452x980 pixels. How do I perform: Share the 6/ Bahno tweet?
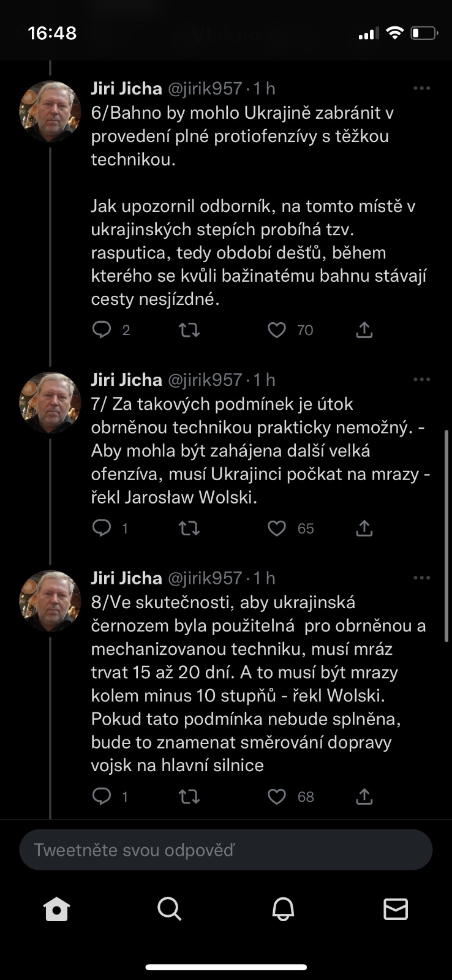coord(364,330)
